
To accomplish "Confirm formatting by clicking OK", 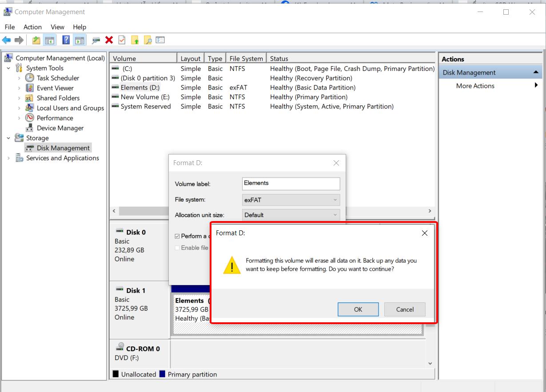I will tap(358, 309).
